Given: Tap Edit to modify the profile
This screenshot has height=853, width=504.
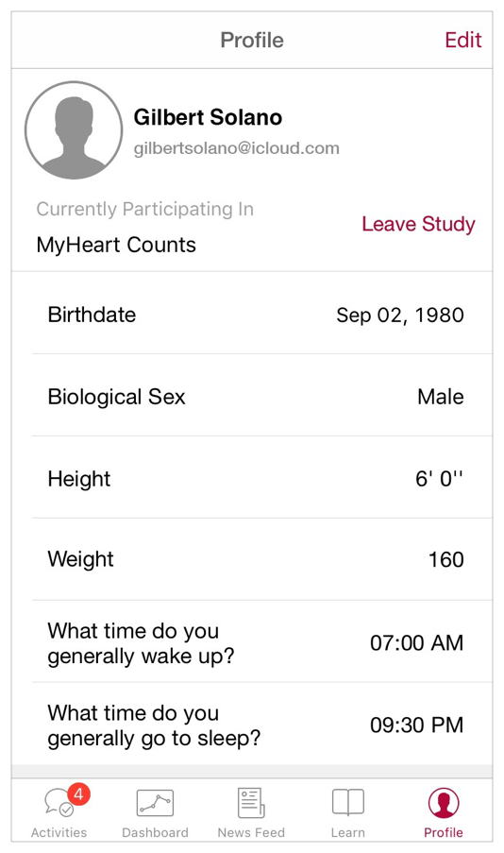Looking at the screenshot, I should pos(463,40).
